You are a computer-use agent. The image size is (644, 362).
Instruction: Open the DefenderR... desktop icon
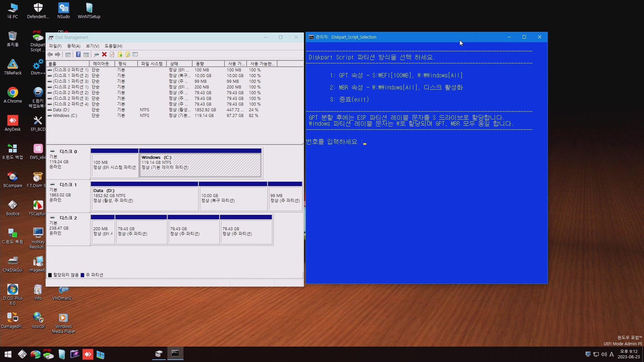click(38, 11)
